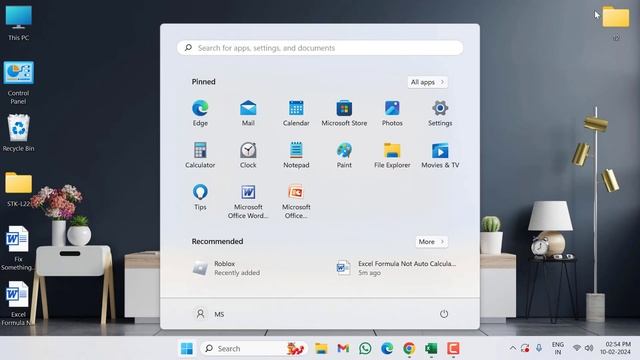
Task: Open the Paint app
Action: point(344,155)
